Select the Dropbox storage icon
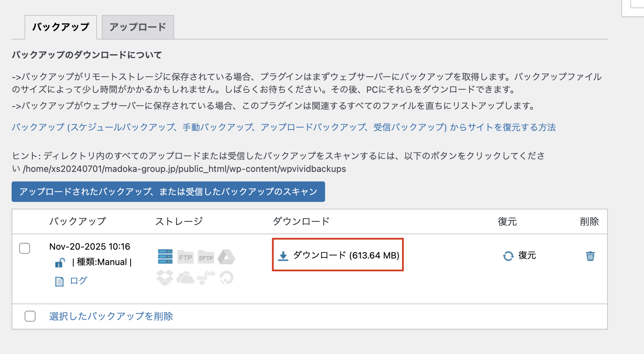644x354 pixels. click(166, 278)
